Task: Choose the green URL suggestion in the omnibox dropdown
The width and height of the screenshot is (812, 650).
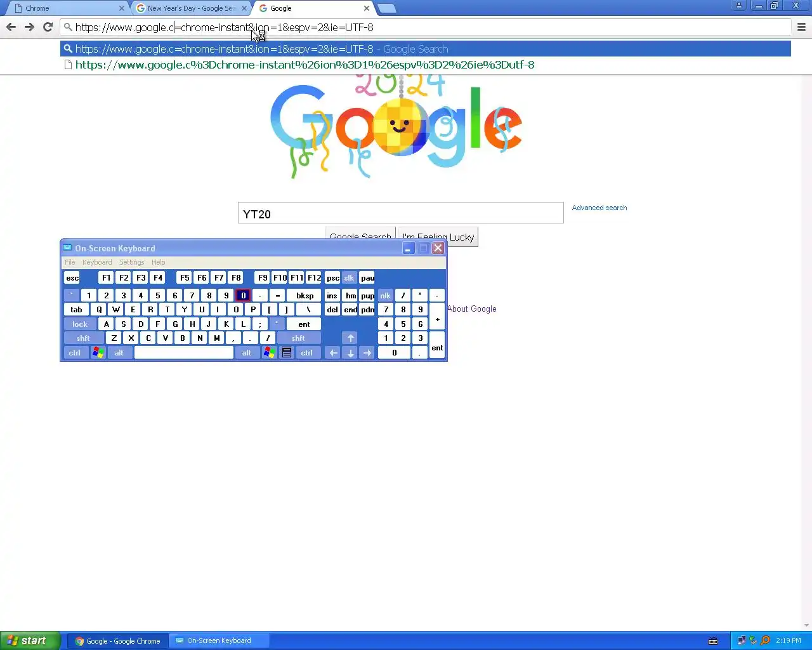Action: [x=425, y=65]
